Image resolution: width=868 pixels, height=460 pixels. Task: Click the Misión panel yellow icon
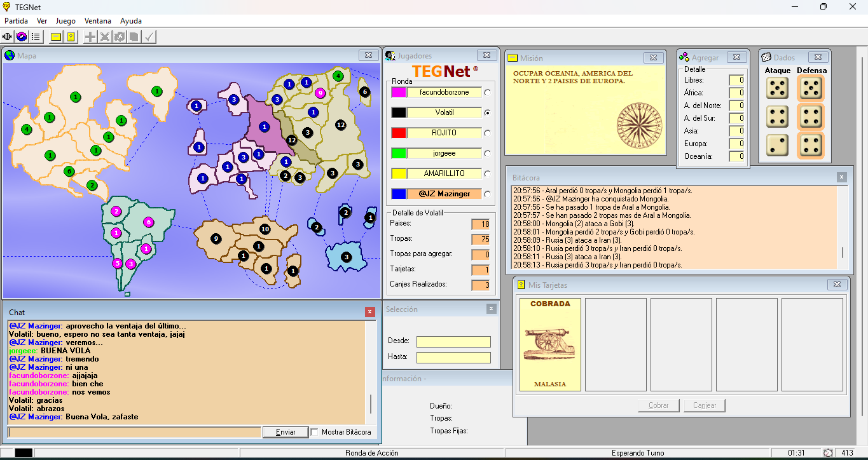513,58
